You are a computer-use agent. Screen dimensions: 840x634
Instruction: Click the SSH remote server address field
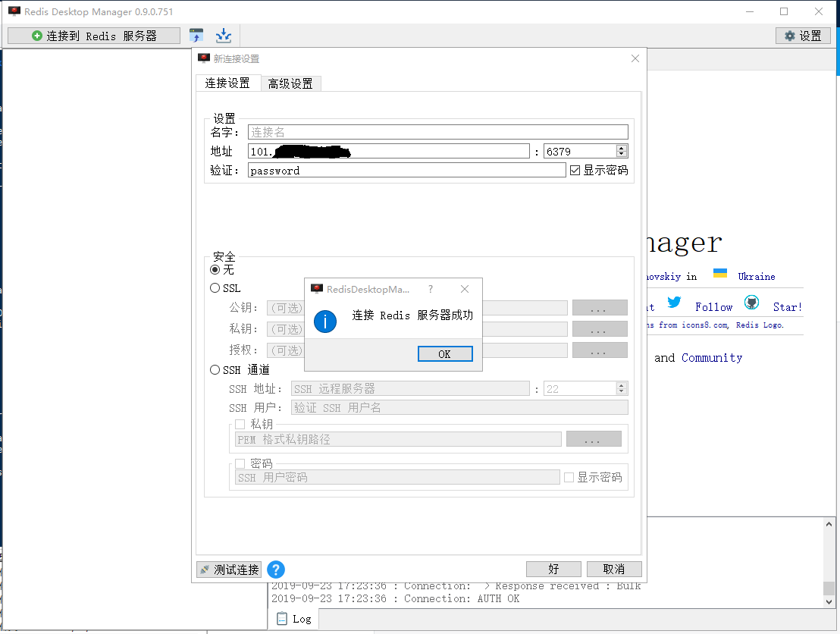410,388
